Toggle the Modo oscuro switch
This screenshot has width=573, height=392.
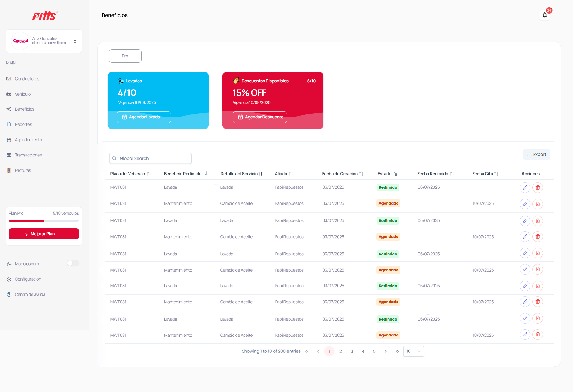pyautogui.click(x=73, y=263)
